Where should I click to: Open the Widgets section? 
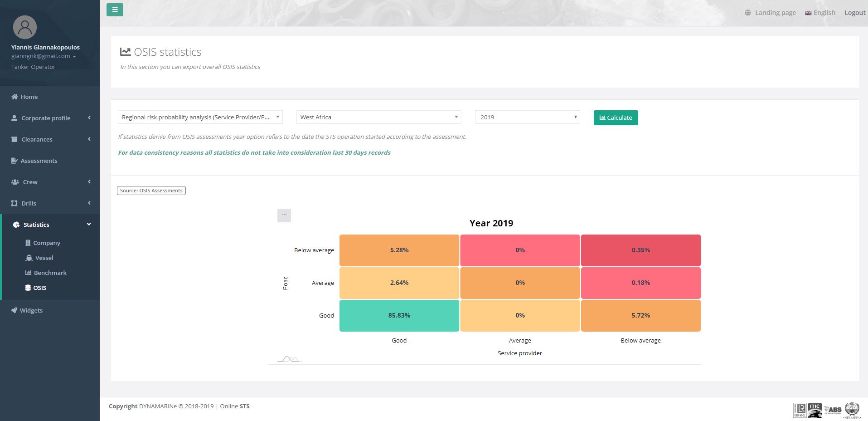pos(31,310)
